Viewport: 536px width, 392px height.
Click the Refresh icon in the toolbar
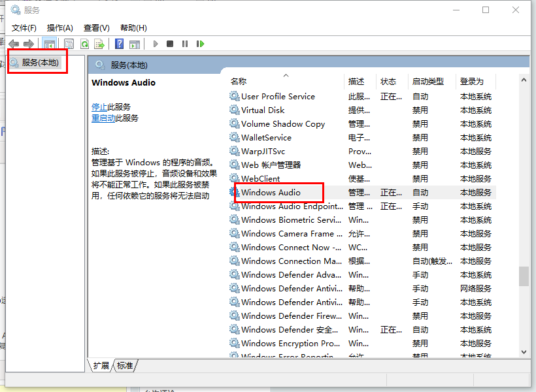[84, 44]
